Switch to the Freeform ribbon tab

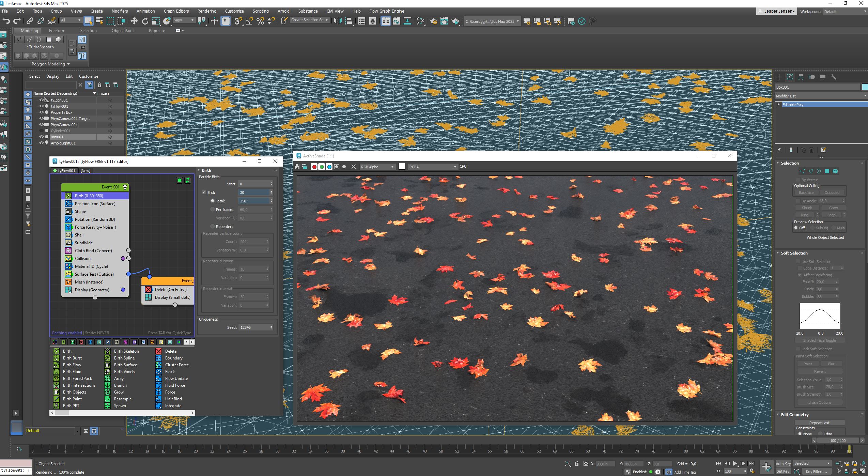[x=57, y=31]
